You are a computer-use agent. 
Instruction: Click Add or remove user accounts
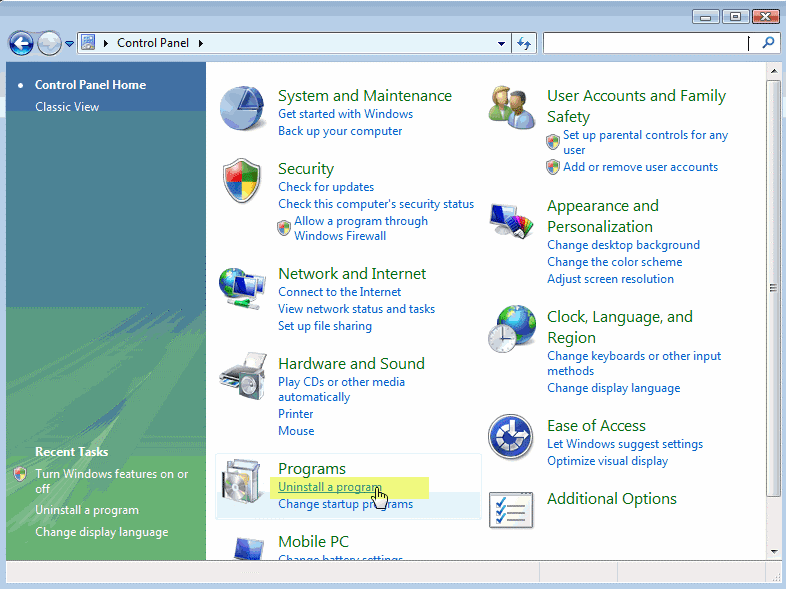640,167
